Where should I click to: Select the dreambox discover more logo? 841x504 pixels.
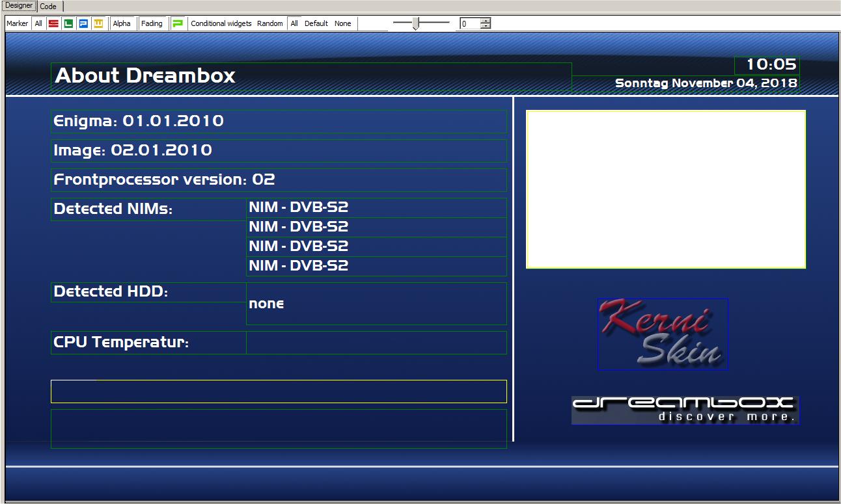pyautogui.click(x=685, y=410)
